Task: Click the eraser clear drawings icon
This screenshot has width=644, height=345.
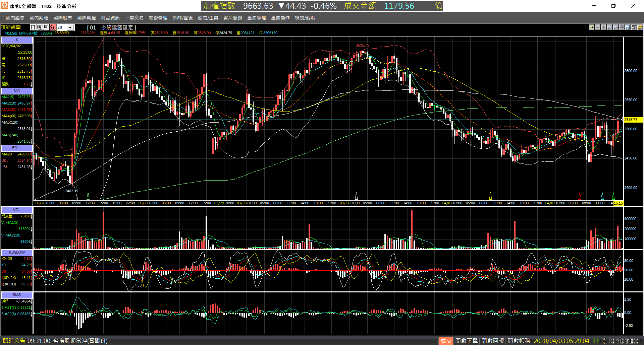Action: (622, 27)
